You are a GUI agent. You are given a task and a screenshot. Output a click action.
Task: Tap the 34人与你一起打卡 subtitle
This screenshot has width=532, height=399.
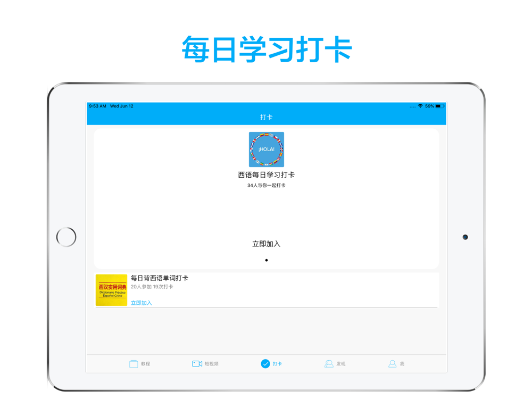[x=267, y=185]
